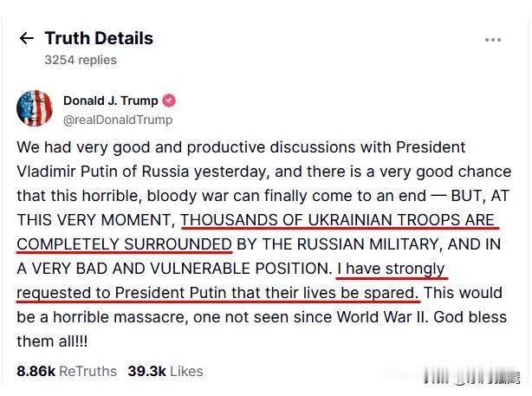This screenshot has width=532, height=396.
Task: Click the red verified badge icon
Action: 172,101
